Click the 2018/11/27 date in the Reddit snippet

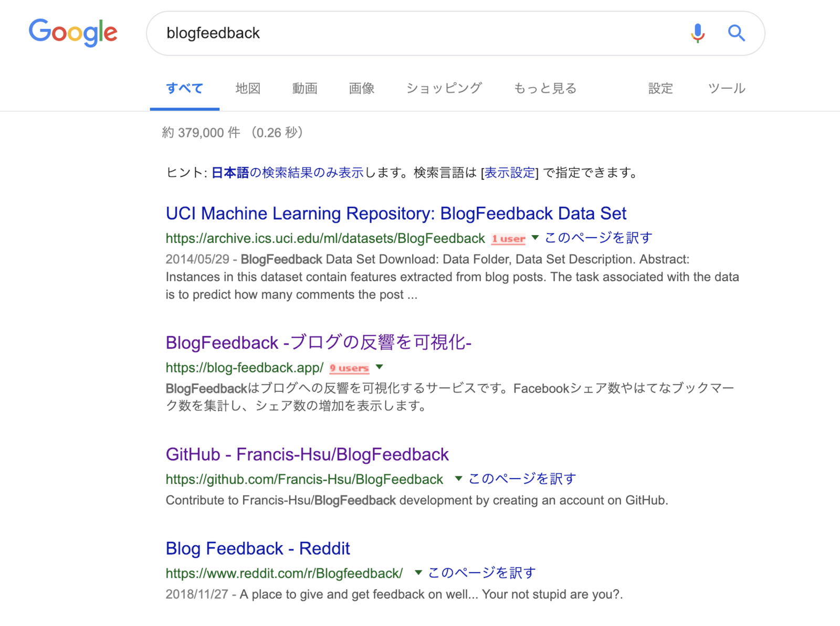(197, 595)
